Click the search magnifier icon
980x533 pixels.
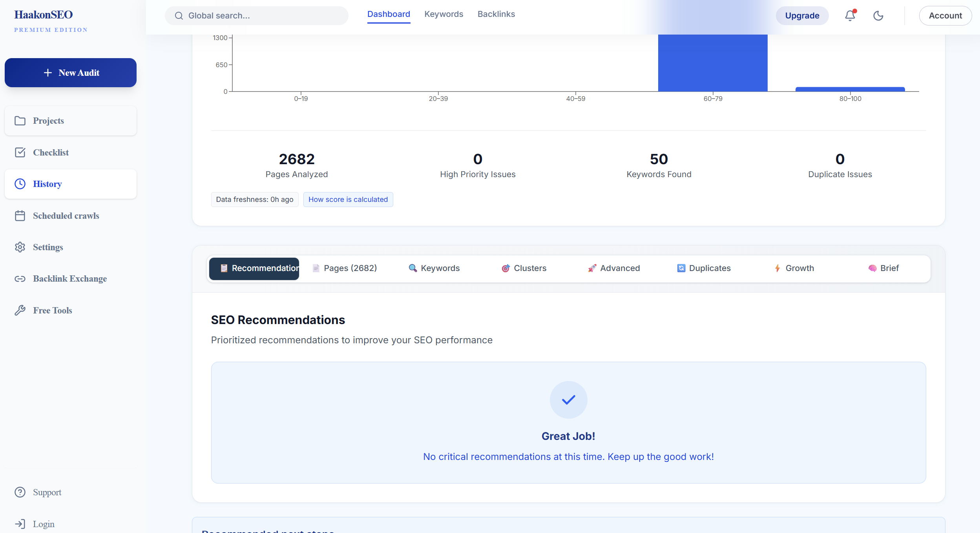coord(179,16)
